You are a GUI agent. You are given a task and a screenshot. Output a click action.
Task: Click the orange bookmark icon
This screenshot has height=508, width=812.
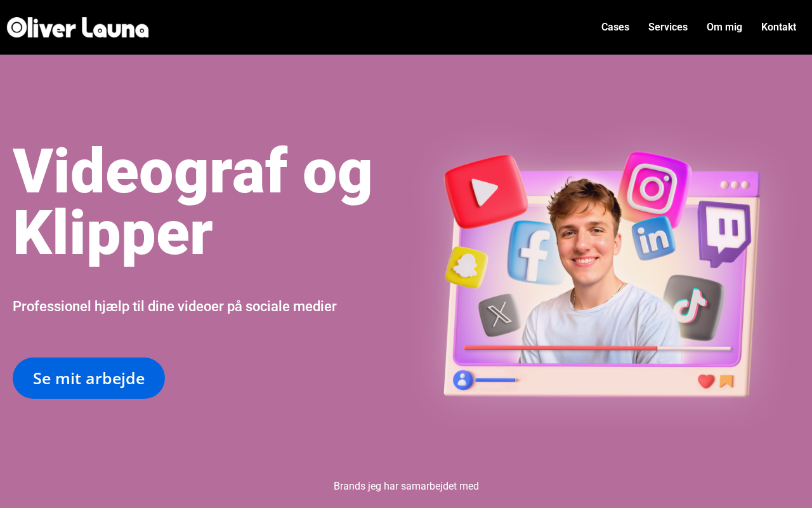click(727, 381)
